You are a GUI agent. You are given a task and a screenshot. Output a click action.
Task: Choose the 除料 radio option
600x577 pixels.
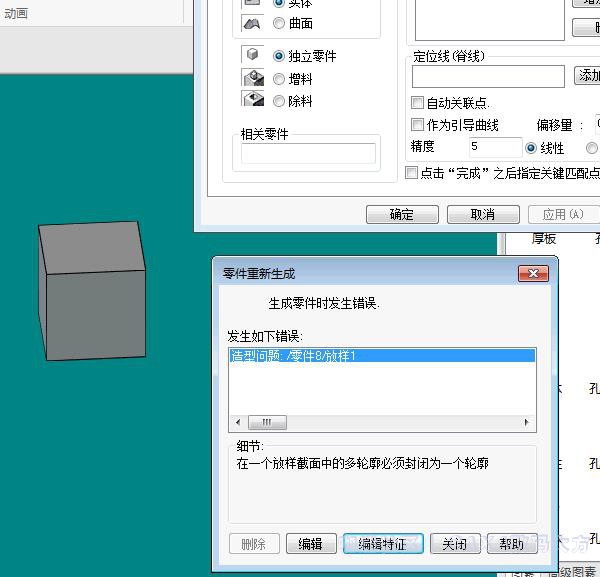tap(279, 101)
